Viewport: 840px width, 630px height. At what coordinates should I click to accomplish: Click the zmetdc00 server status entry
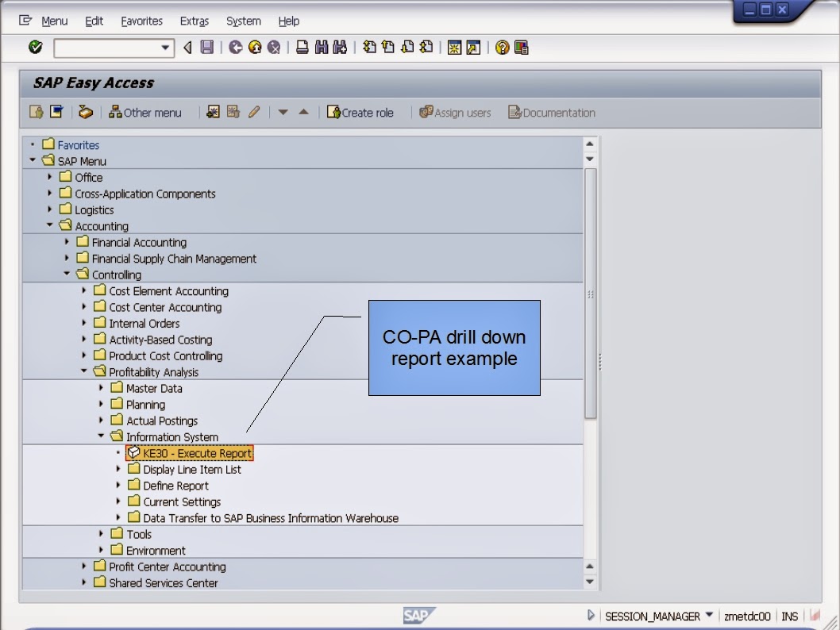click(x=747, y=616)
